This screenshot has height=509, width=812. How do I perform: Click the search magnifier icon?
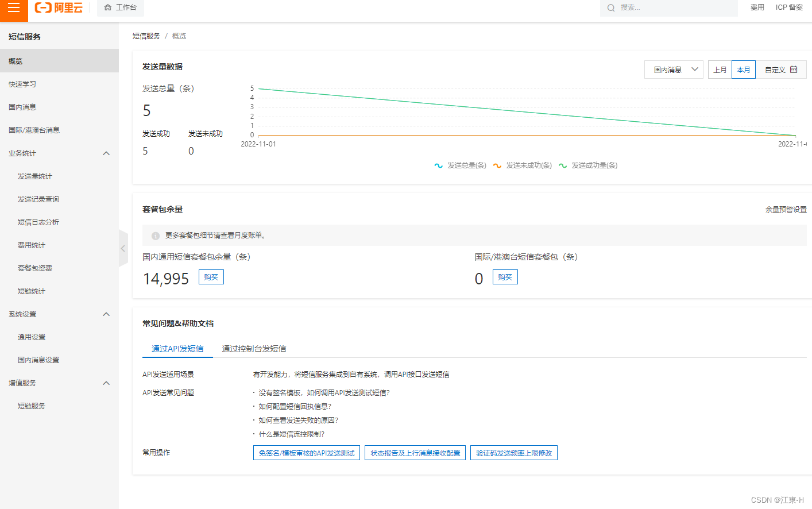pyautogui.click(x=611, y=8)
